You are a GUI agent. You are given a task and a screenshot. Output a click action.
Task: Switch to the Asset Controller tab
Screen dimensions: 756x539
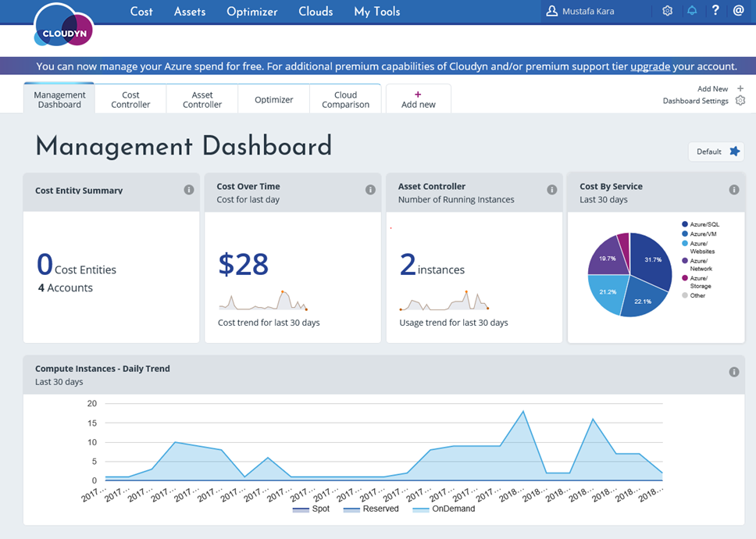202,99
